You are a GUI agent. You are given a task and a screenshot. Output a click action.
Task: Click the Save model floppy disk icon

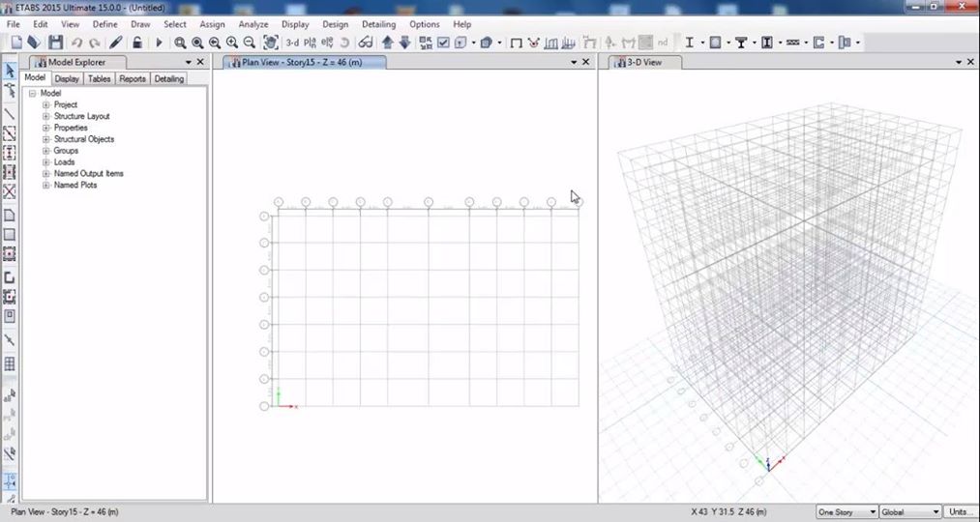[x=55, y=43]
